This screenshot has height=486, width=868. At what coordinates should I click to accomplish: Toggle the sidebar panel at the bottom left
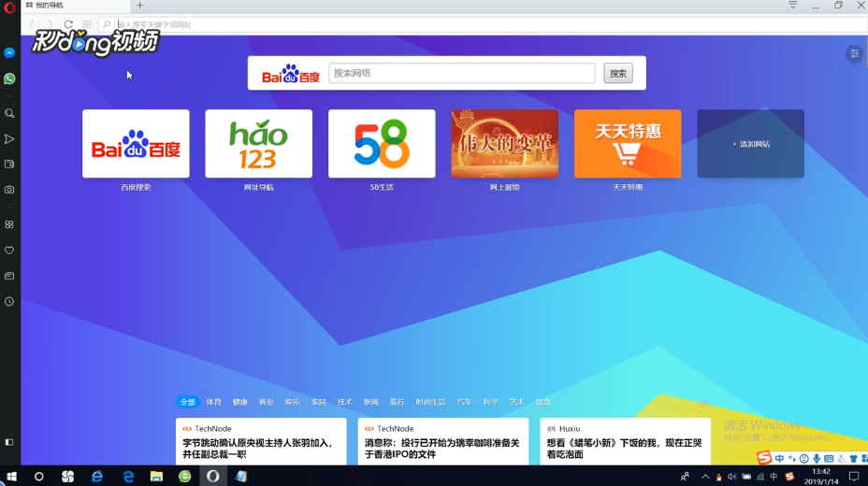pos(9,442)
